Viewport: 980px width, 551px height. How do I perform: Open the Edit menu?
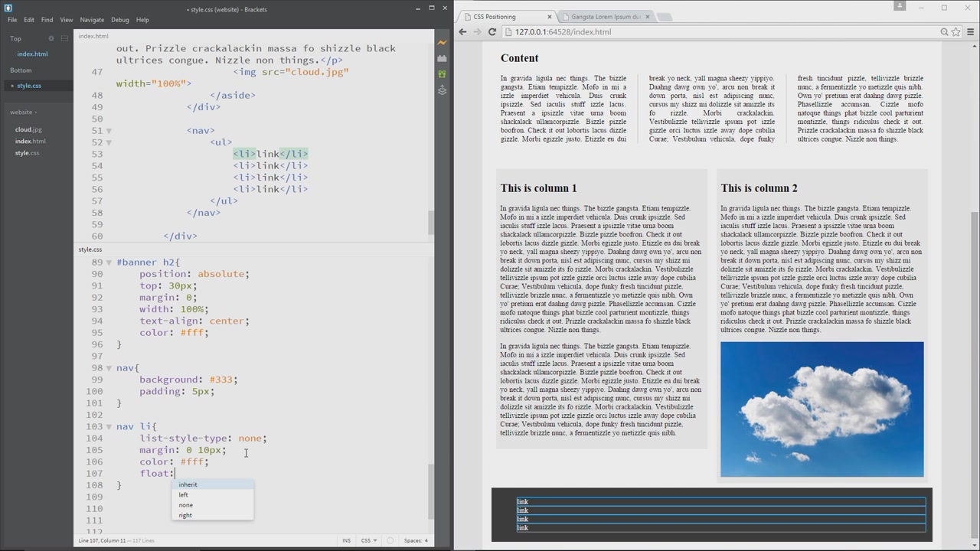coord(29,20)
